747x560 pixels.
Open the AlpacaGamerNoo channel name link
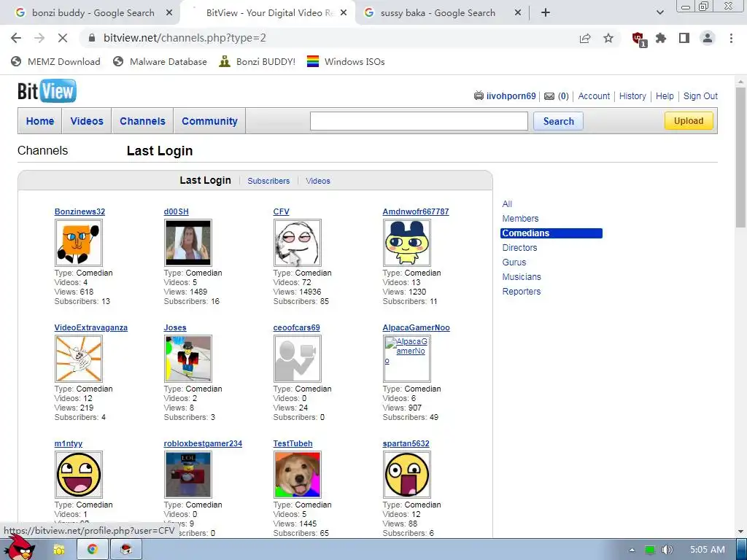tap(416, 327)
